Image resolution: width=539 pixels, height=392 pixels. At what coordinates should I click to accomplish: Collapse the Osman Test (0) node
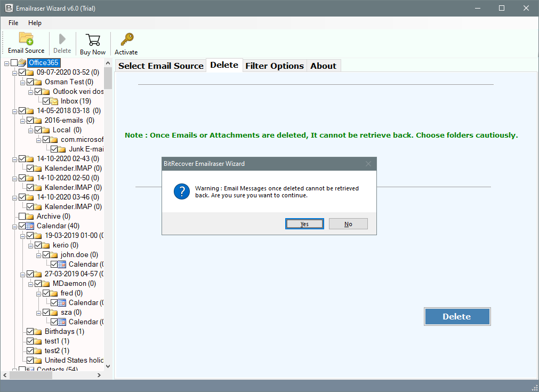click(23, 83)
